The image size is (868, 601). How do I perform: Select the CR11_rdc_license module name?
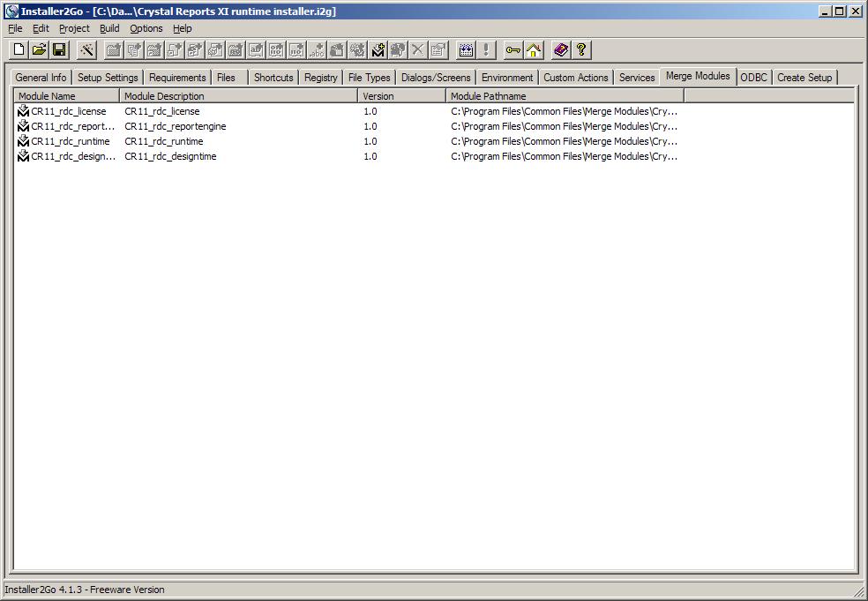pos(69,111)
